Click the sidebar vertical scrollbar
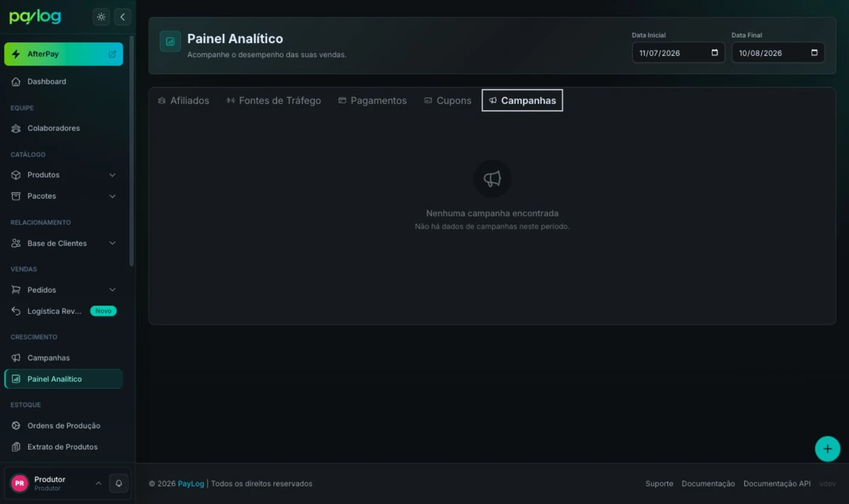 point(132,152)
